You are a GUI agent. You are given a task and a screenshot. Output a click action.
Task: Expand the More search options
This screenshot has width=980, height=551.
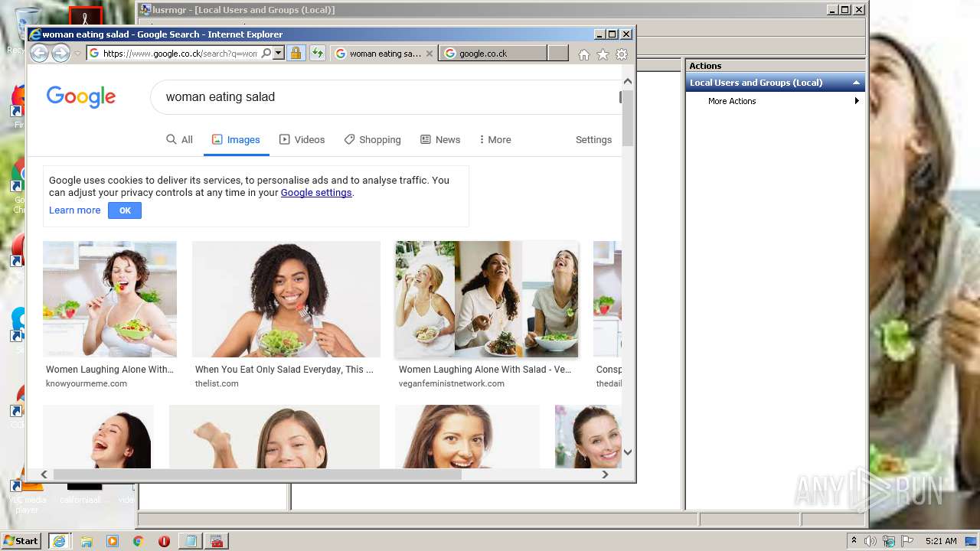(495, 139)
